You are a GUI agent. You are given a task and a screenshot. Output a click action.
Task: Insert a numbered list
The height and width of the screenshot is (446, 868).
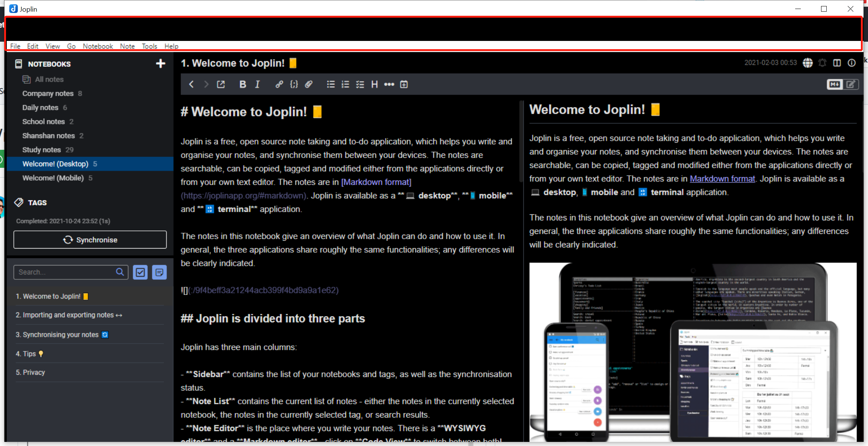pos(345,84)
